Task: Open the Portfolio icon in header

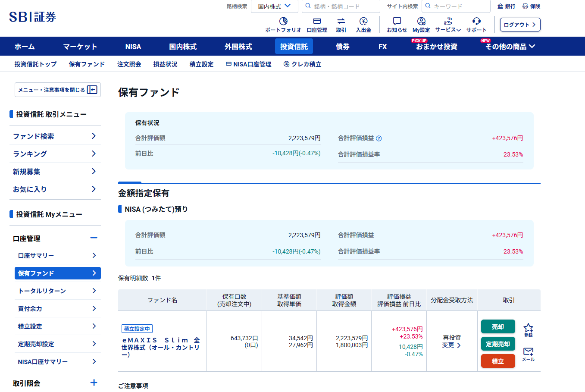Action: (x=283, y=22)
